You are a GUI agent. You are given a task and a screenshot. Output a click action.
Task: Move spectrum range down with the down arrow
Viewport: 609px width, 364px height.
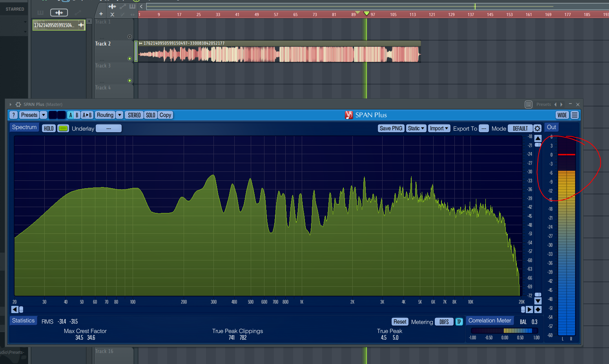pyautogui.click(x=538, y=301)
